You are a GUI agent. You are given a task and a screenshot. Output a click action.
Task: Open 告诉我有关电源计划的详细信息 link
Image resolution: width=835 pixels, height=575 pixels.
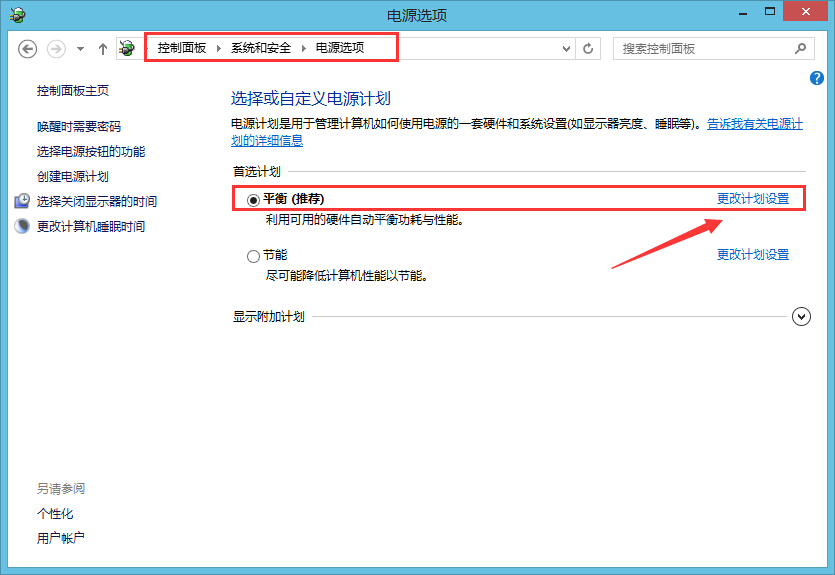(754, 124)
